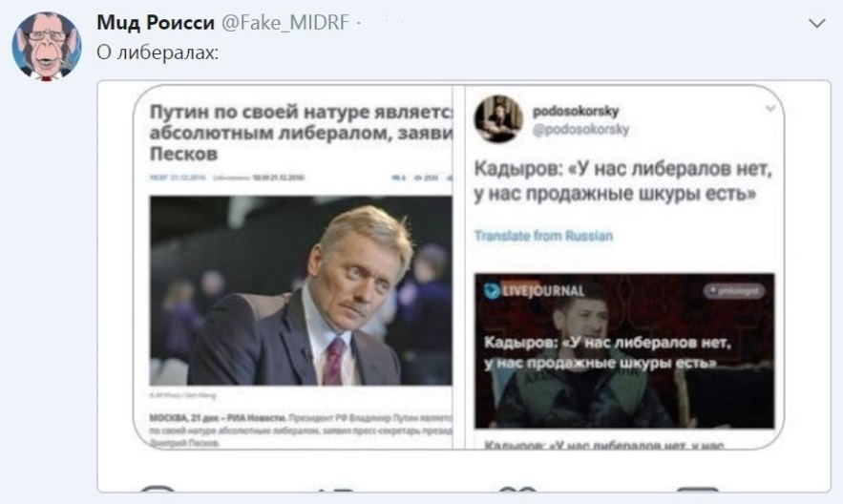
Task: Expand the Мид Роисси tweet options chevron
Action: coord(816,23)
